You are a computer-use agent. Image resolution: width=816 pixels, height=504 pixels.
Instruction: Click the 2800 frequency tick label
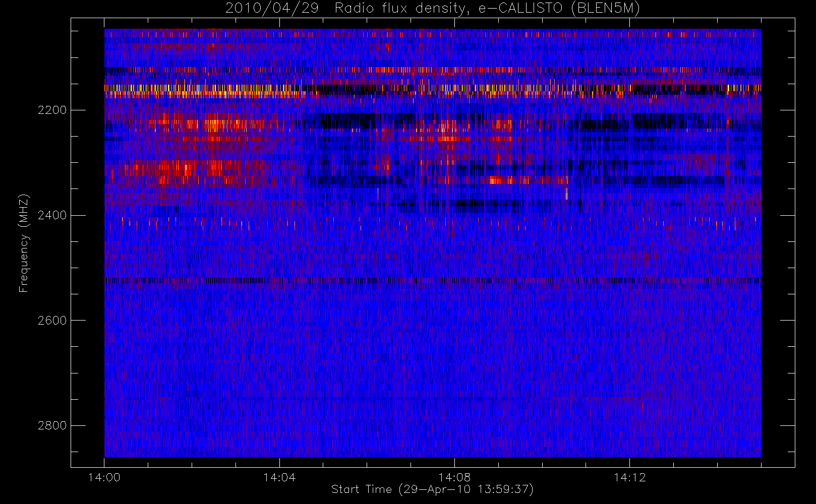point(52,426)
